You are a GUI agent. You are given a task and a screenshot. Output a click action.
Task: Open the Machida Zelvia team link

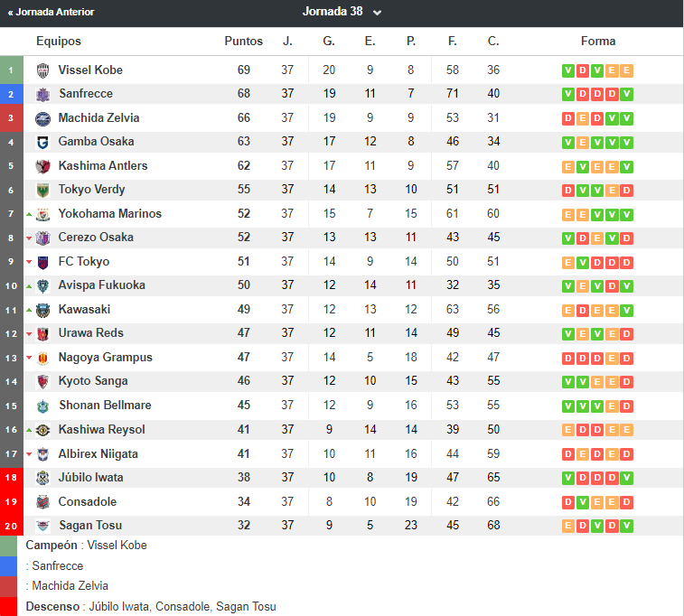[x=99, y=117]
